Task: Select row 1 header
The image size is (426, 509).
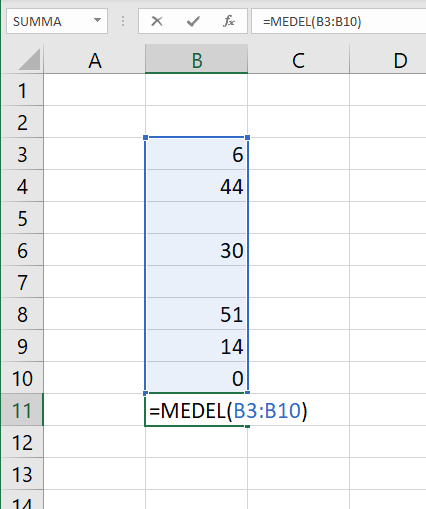Action: pyautogui.click(x=22, y=90)
